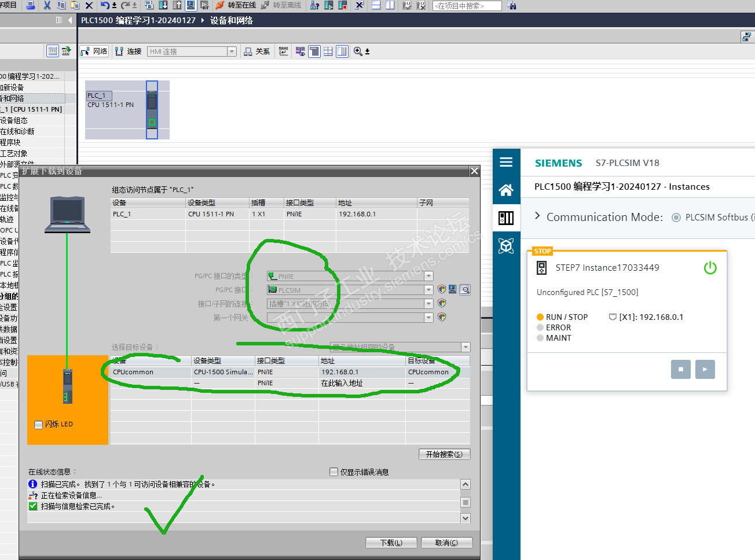The width and height of the screenshot is (755, 560).
Task: Click the Stop CPU icon in toolbar
Action: pos(343,5)
